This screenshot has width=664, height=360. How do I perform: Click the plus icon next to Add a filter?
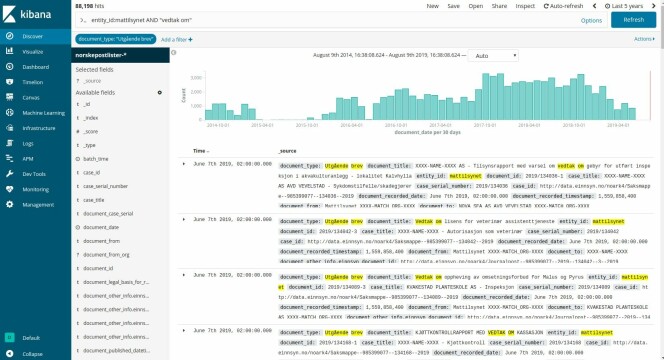click(191, 39)
